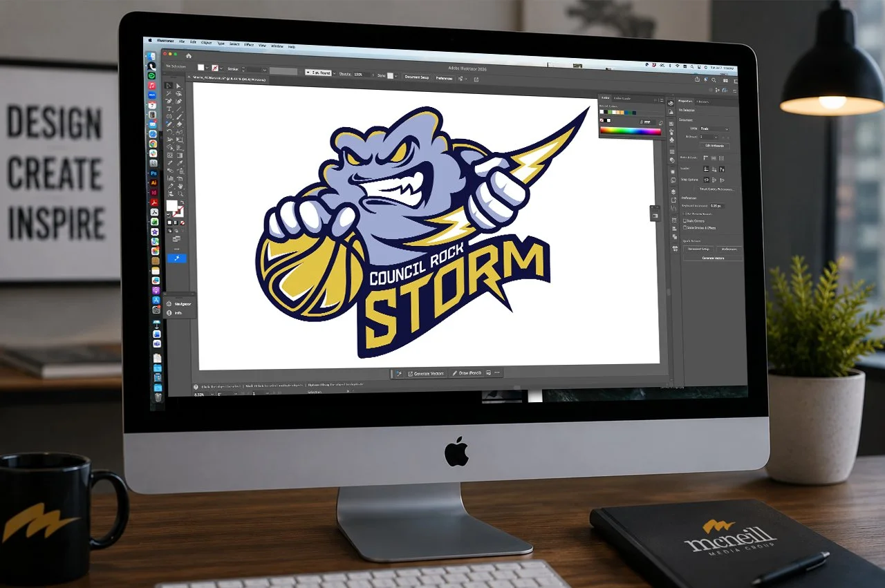The width and height of the screenshot is (885, 588).
Task: Select the Type tool in the toolbar
Action: (x=169, y=108)
